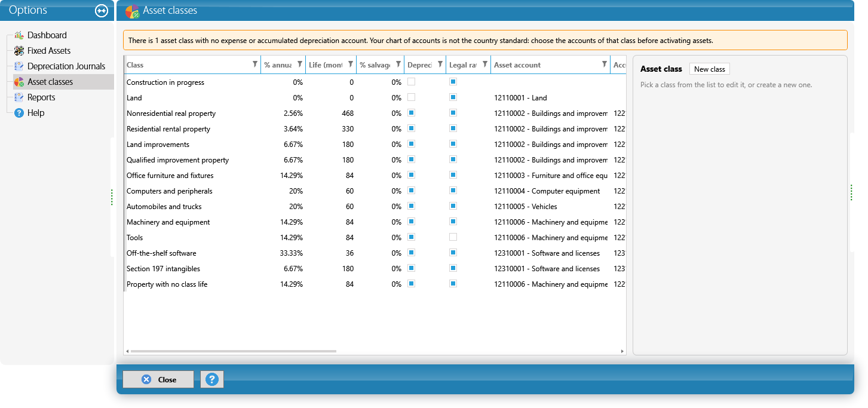Open filter for the Legal rate column

[x=484, y=65]
